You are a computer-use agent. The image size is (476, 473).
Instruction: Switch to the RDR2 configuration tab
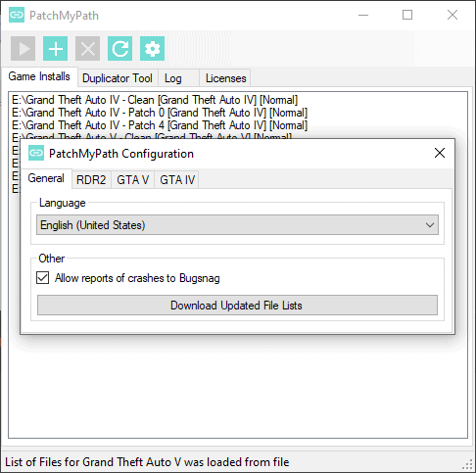[x=91, y=180]
